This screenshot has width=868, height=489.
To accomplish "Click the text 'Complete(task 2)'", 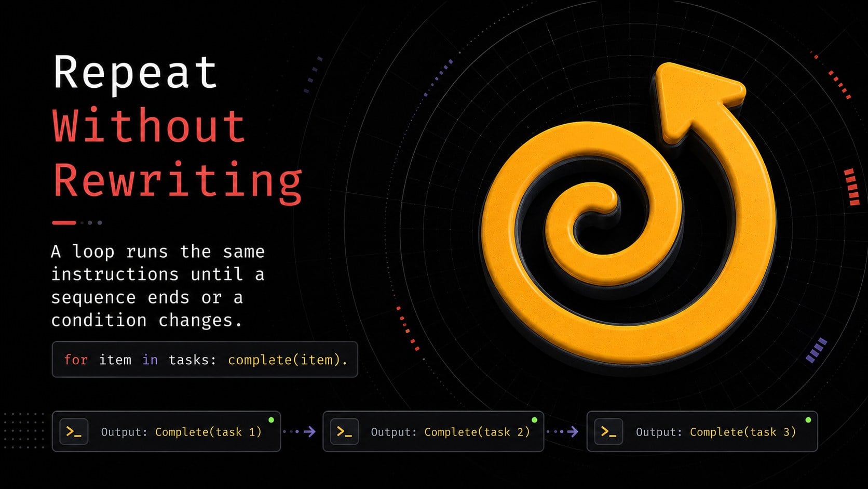I will (x=477, y=432).
